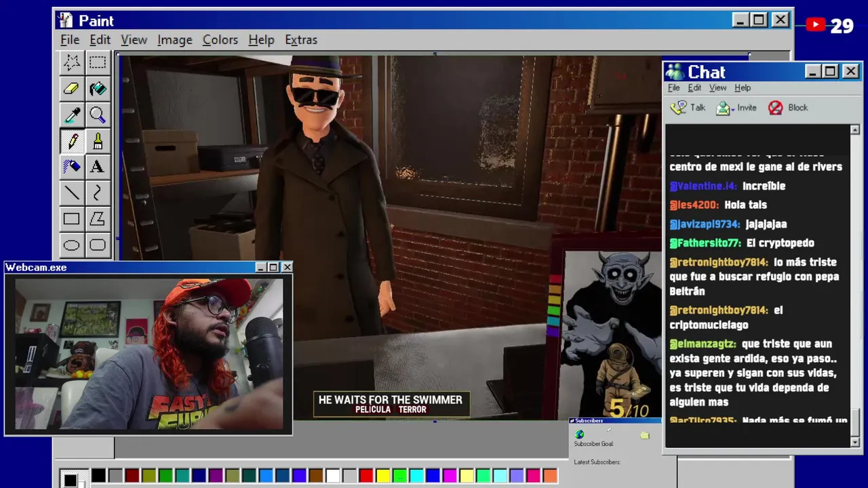This screenshot has width=868, height=488.
Task: Pick the bright yellow palette swatch
Action: tap(382, 476)
